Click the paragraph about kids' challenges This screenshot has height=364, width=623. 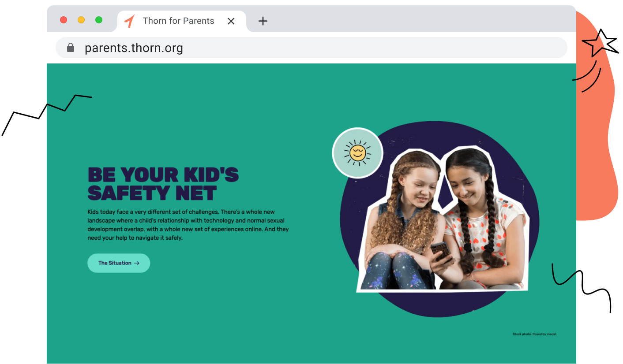[188, 225]
